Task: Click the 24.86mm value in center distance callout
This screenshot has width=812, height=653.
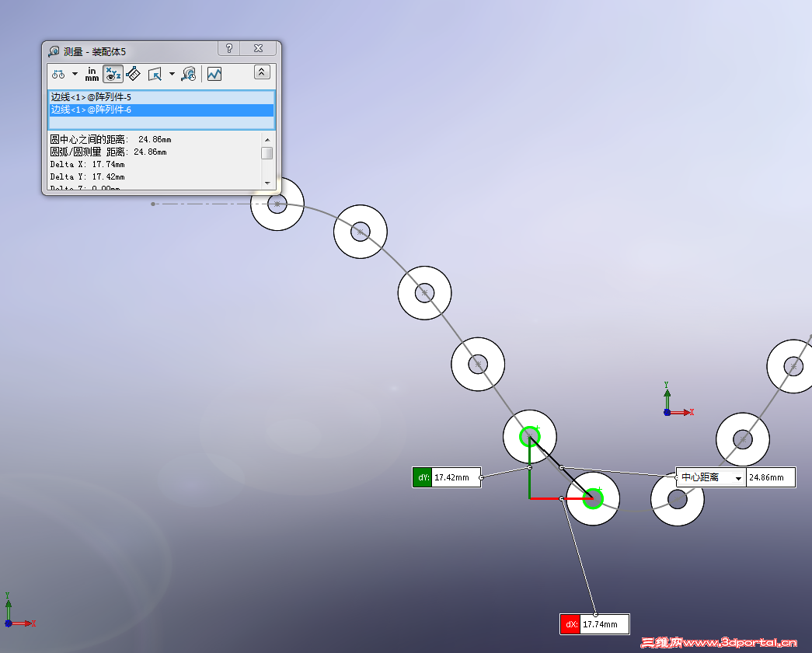Action: click(x=768, y=477)
